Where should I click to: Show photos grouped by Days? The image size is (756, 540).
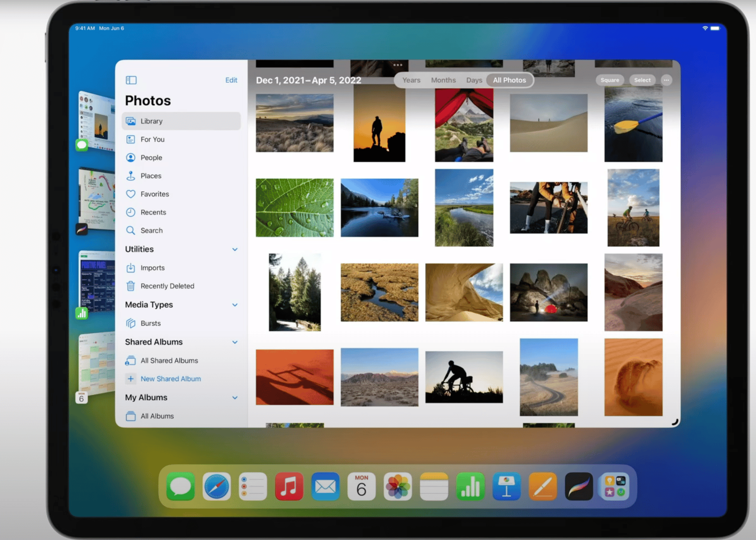(x=474, y=80)
